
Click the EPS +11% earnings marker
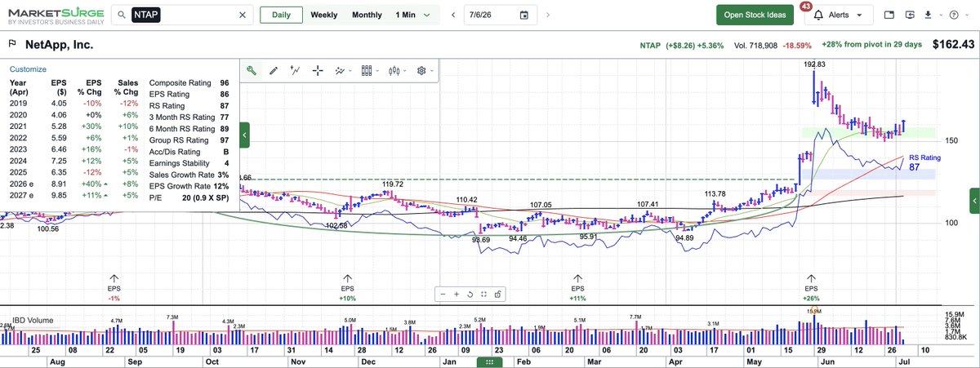pyautogui.click(x=578, y=287)
